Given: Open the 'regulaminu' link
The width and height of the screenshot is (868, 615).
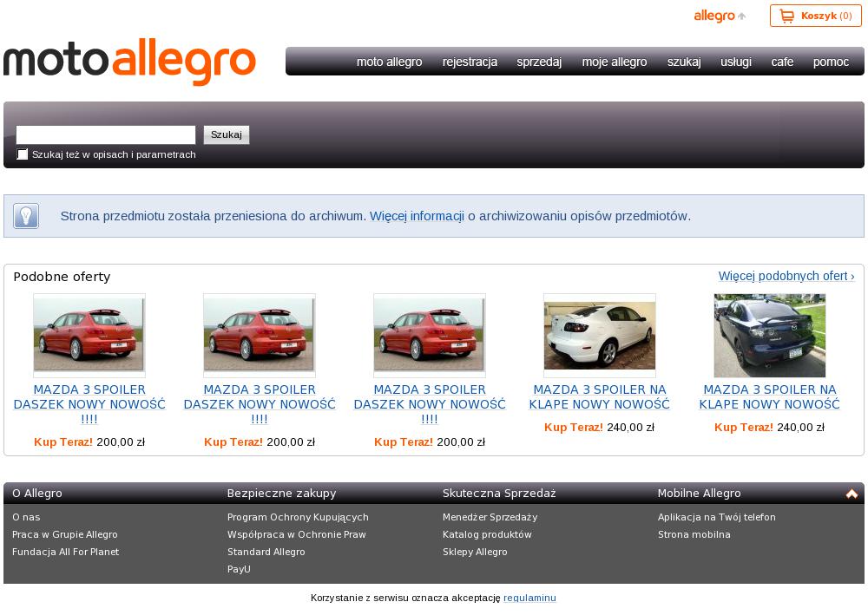Looking at the screenshot, I should tap(529, 598).
